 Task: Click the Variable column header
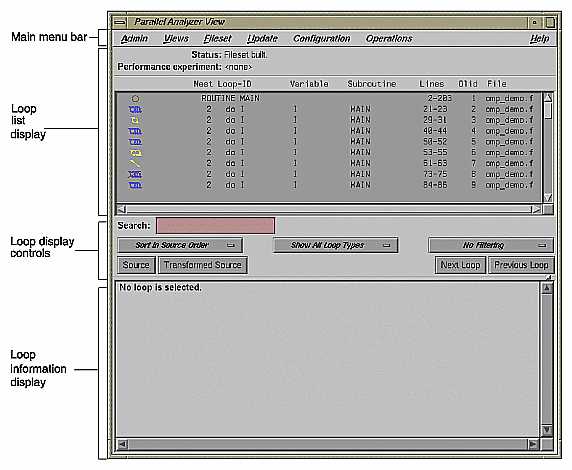click(x=309, y=84)
